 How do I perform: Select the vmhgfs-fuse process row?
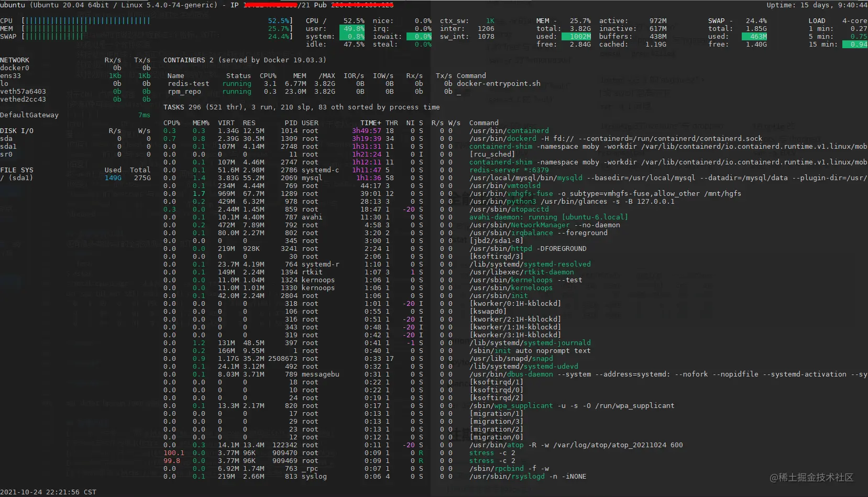452,194
